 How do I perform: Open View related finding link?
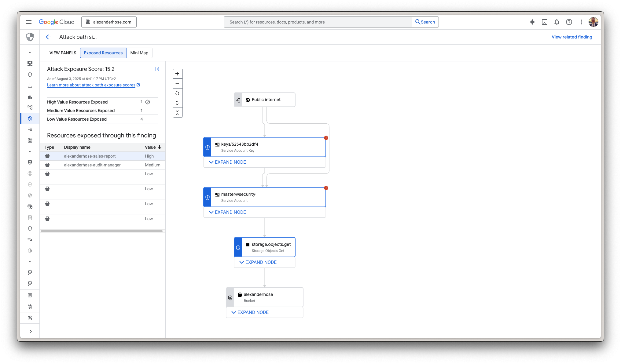tap(572, 37)
